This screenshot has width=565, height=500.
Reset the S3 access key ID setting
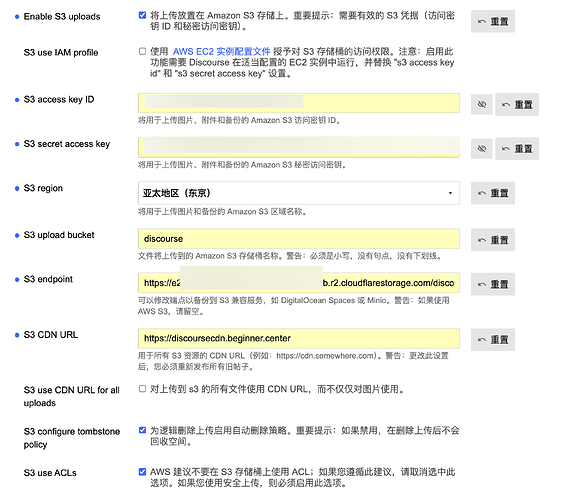click(517, 104)
